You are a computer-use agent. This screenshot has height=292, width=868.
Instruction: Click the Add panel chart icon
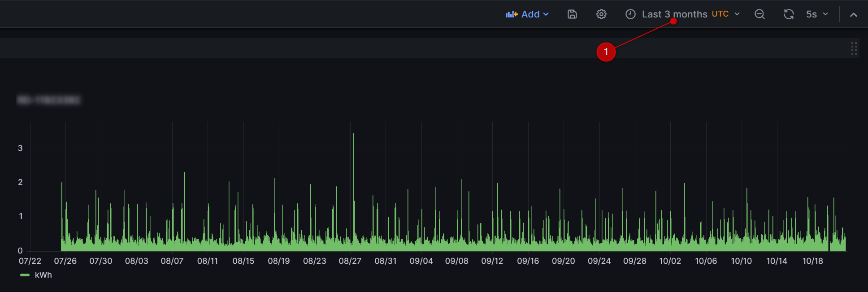(x=511, y=14)
